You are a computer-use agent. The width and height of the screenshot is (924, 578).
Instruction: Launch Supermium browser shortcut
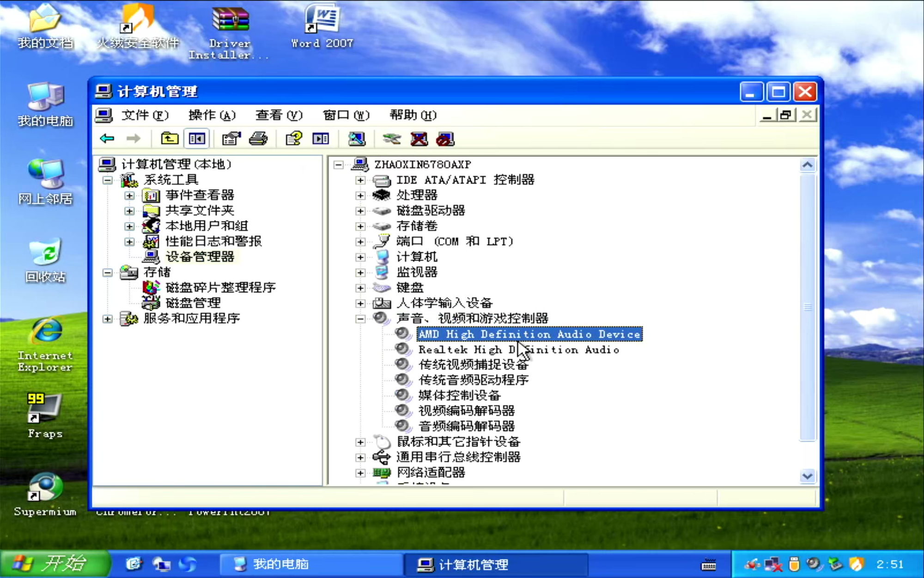pos(45,494)
